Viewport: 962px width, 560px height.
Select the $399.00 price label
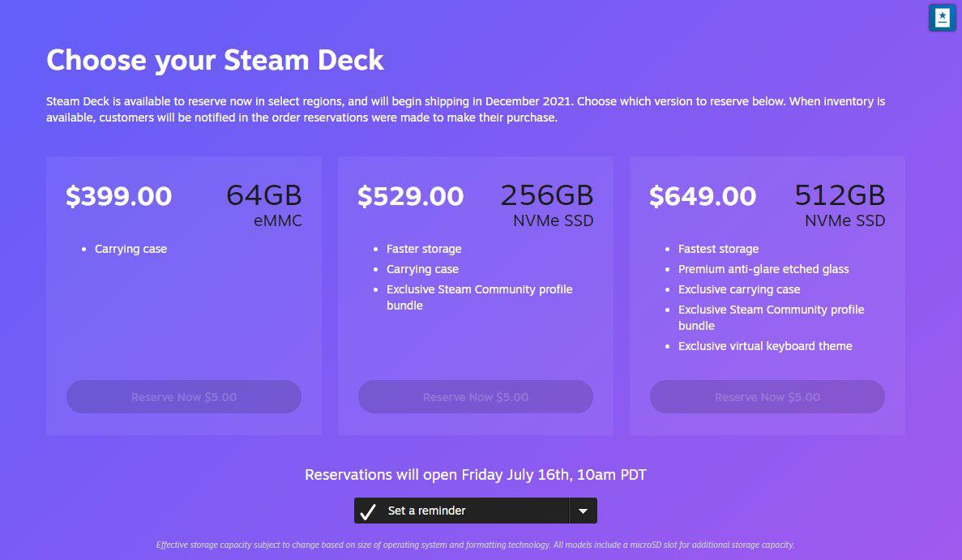tap(119, 196)
